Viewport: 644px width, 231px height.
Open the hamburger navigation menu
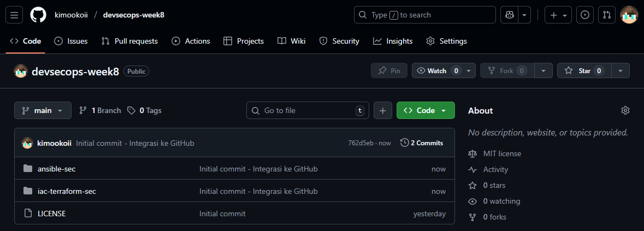(x=14, y=15)
